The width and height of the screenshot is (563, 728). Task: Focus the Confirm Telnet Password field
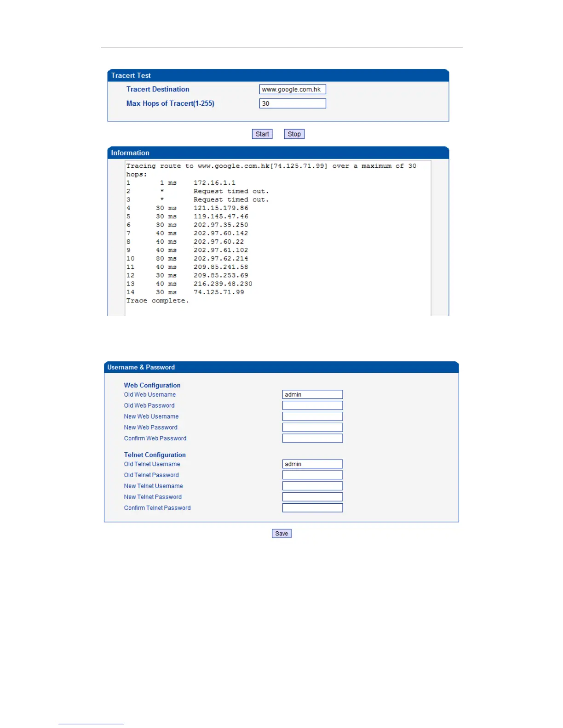pyautogui.click(x=312, y=508)
